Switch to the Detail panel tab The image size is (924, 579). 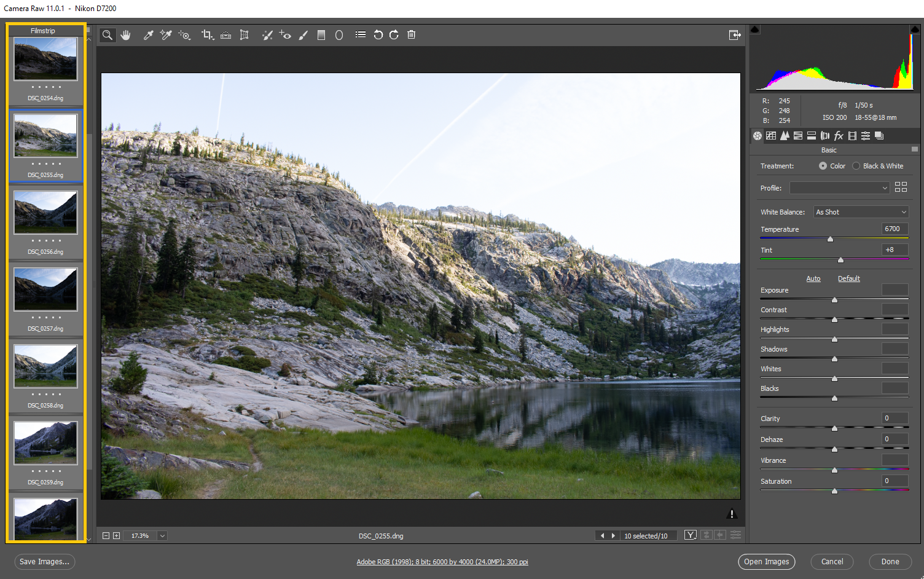785,135
